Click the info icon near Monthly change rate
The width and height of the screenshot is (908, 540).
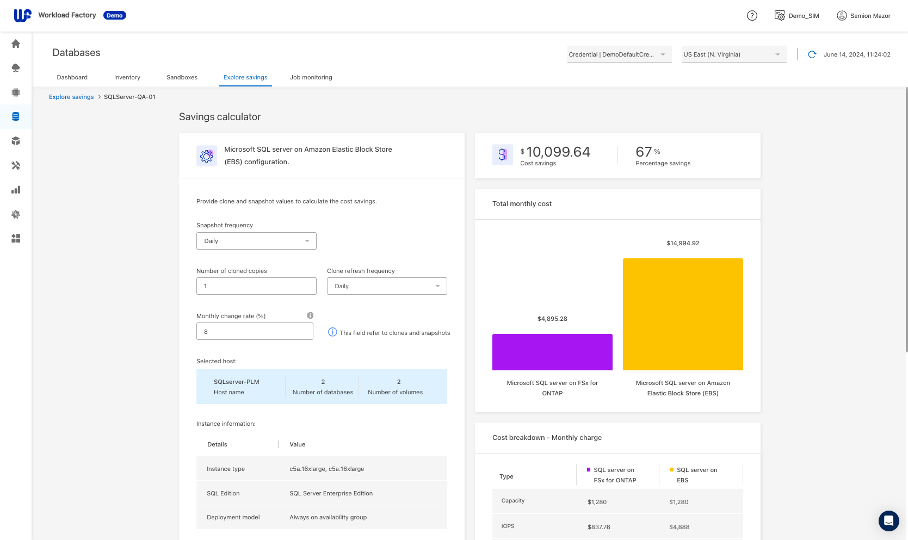pos(310,315)
